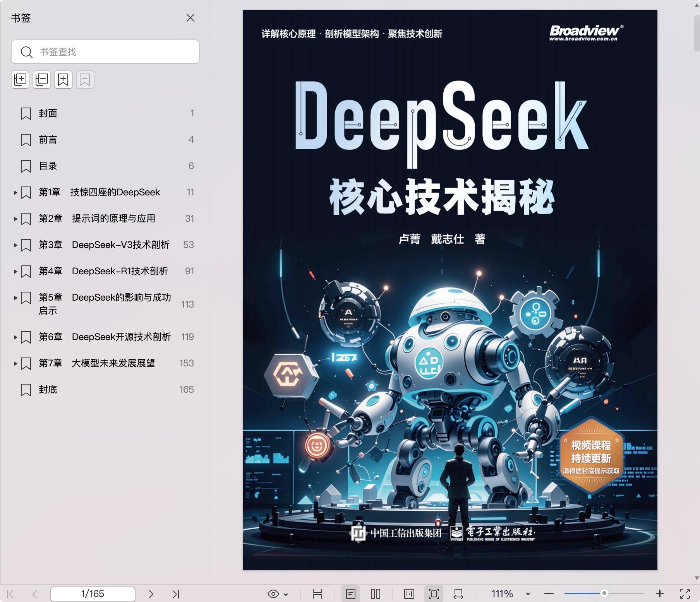Zoom out with the minus button
This screenshot has height=602, width=700.
coord(549,593)
